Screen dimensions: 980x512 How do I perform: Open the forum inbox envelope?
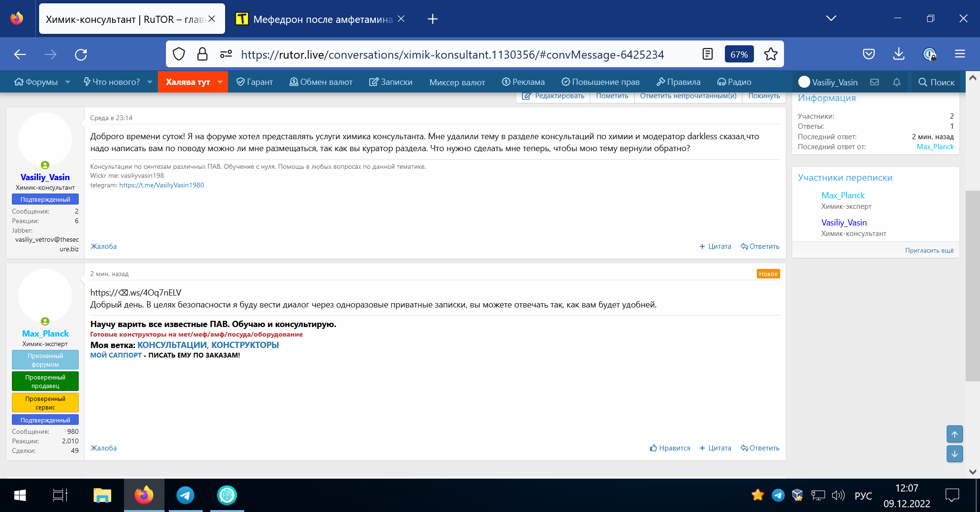875,82
